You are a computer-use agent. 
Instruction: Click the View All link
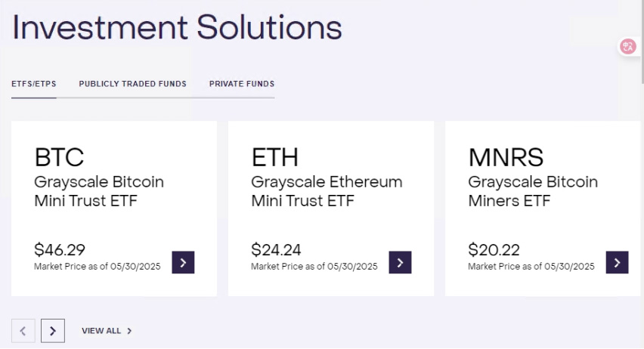point(101,331)
